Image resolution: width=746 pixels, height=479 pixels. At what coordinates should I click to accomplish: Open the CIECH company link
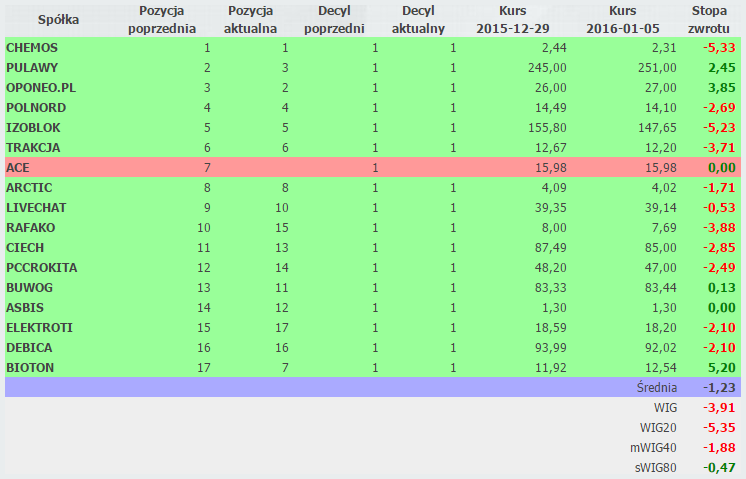(x=25, y=248)
